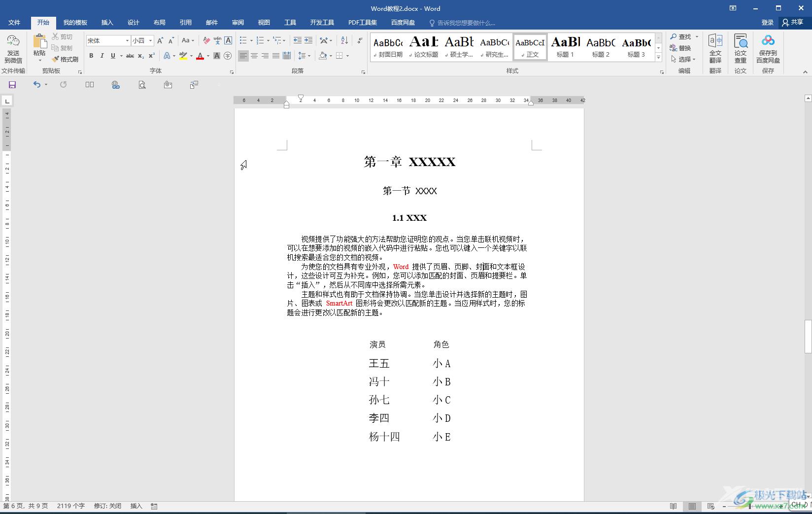812x514 pixels.
Task: Click the Increase Font Size icon
Action: pos(160,40)
